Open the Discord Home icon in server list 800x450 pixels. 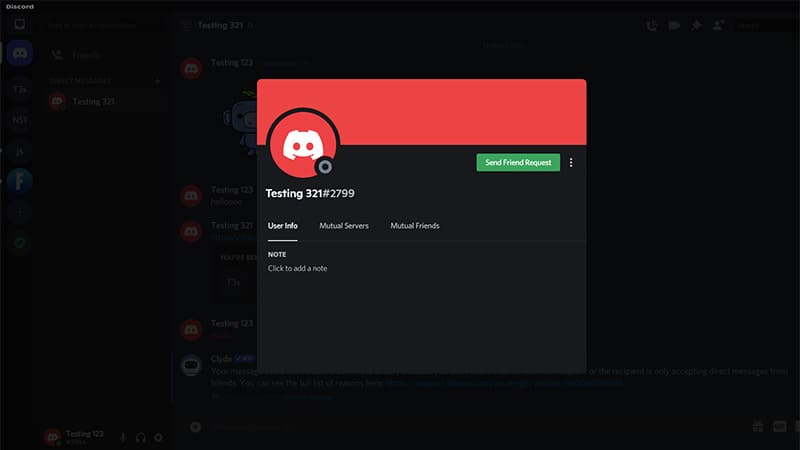[20, 54]
